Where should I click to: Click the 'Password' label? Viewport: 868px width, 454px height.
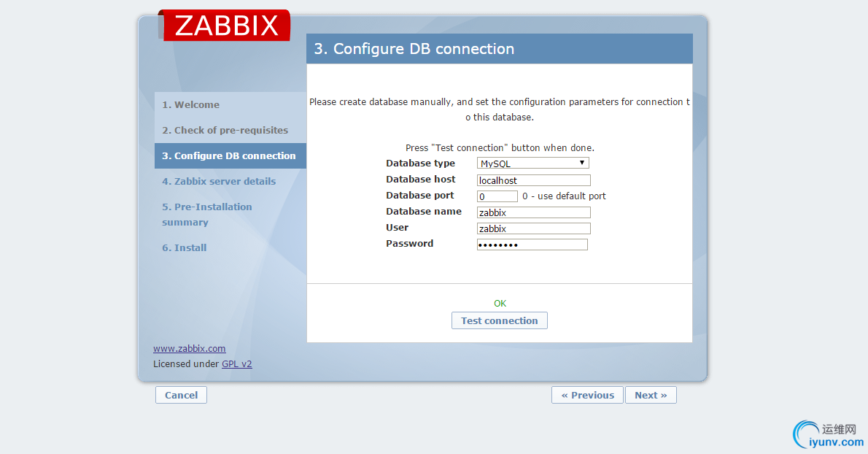click(410, 244)
